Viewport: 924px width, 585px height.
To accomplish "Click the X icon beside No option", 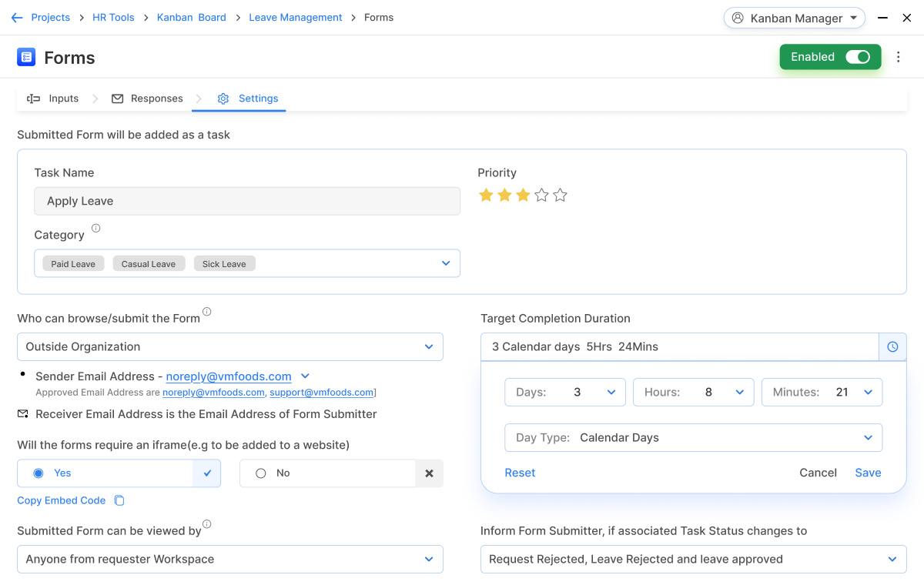I will coord(429,473).
